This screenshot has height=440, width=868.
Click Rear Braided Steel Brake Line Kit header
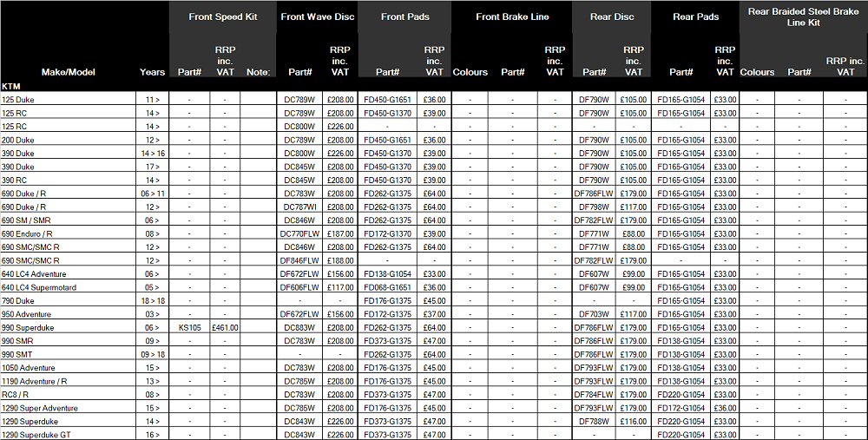pyautogui.click(x=803, y=17)
